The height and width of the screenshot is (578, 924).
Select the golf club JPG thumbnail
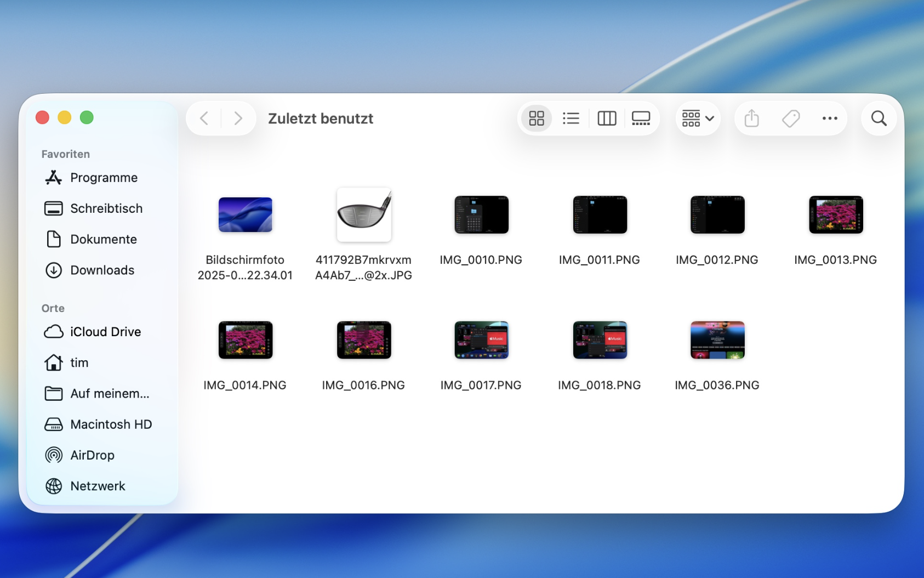363,215
